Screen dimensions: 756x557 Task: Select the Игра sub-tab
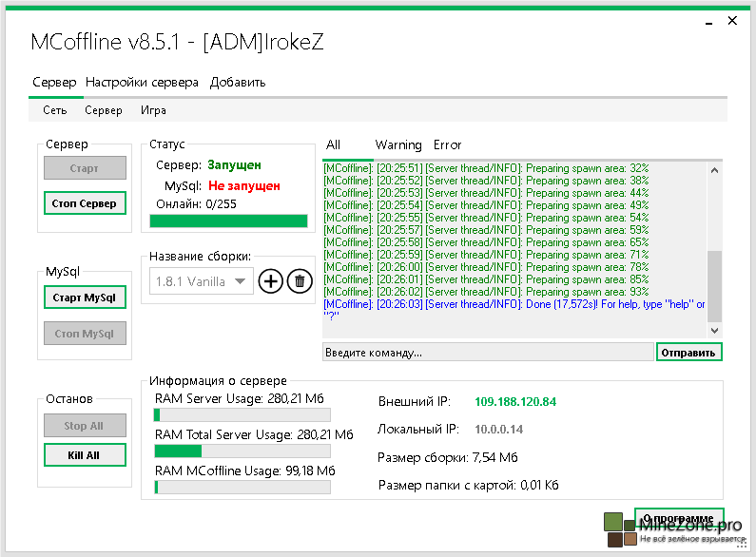[x=154, y=110]
